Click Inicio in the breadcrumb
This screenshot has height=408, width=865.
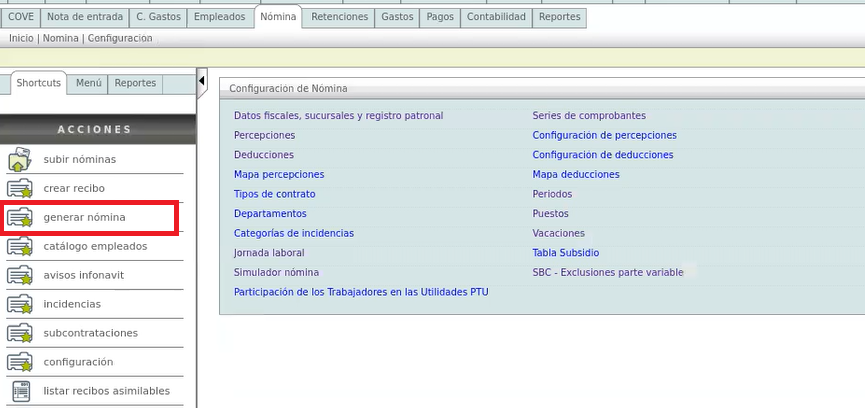[x=21, y=38]
